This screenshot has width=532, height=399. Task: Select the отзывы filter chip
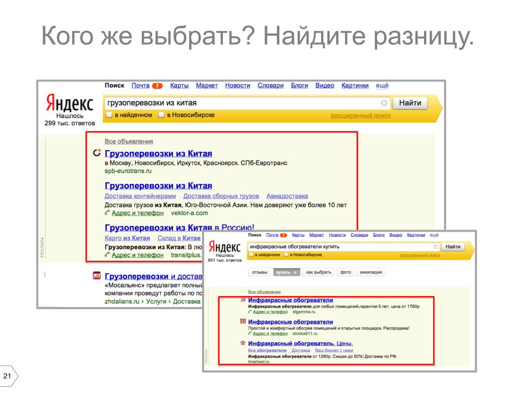tap(260, 272)
